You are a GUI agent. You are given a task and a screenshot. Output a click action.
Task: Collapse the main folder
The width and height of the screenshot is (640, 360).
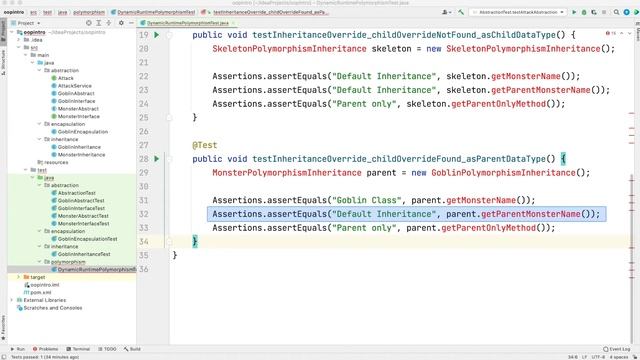click(26, 55)
